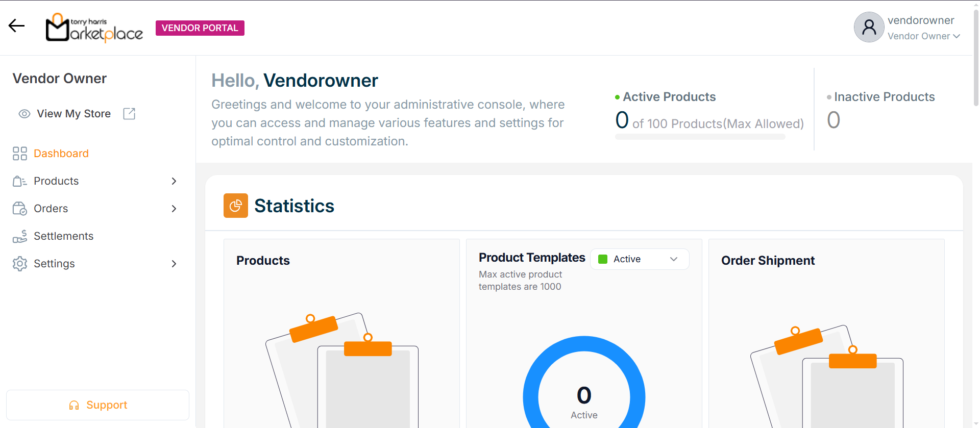Screen dimensions: 980x428
Task: Open Settlements from the sidebar
Action: pos(63,236)
